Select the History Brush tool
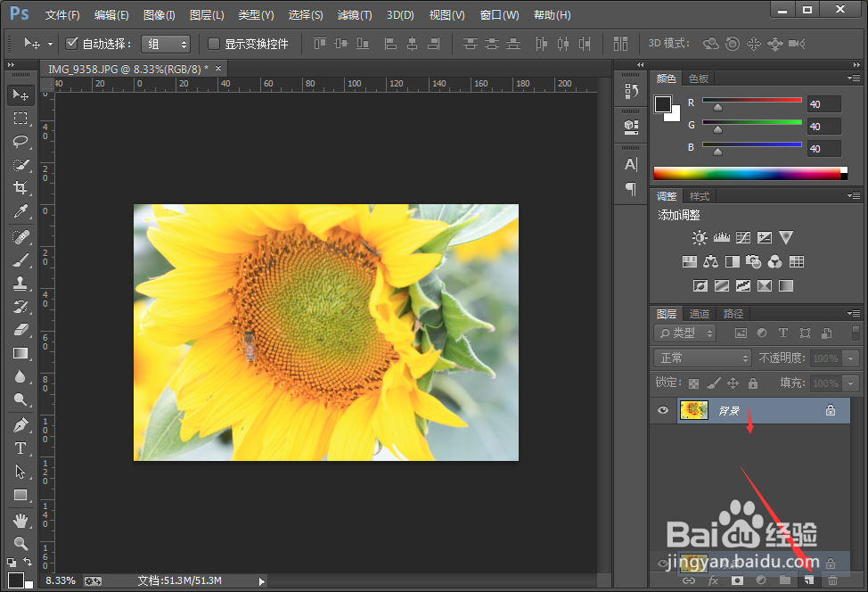The image size is (868, 592). [20, 307]
